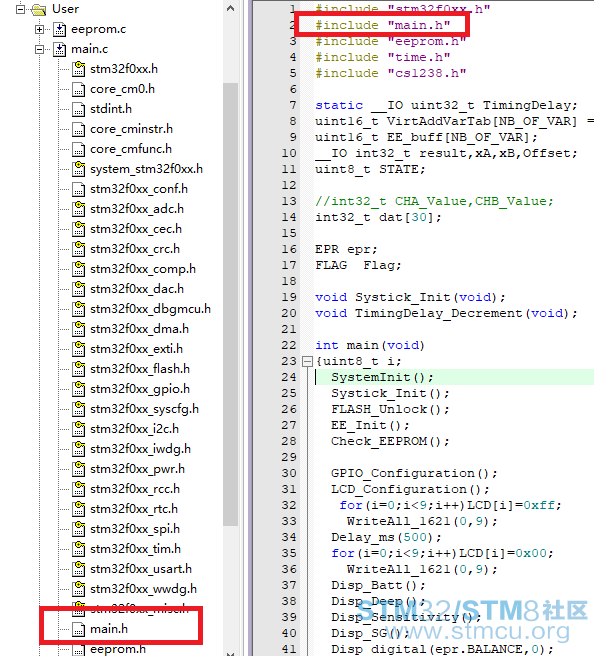
Task: Click the EPR epr; declaration
Action: (346, 249)
